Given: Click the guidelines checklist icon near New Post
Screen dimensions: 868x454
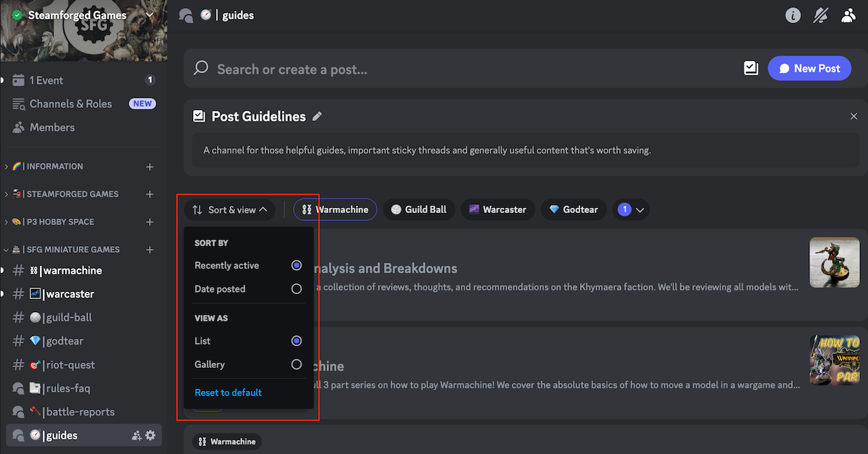Looking at the screenshot, I should 751,68.
